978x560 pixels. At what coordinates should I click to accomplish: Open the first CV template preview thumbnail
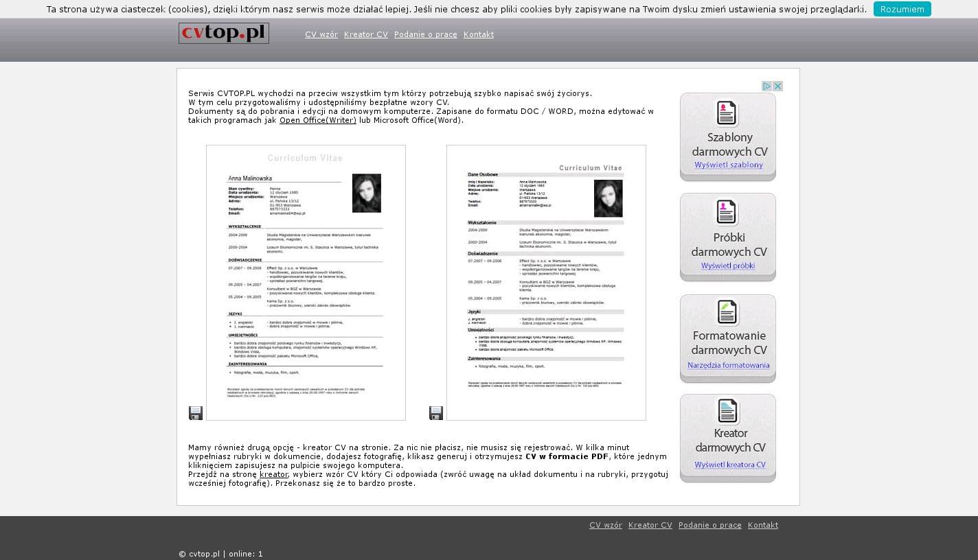coord(306,283)
